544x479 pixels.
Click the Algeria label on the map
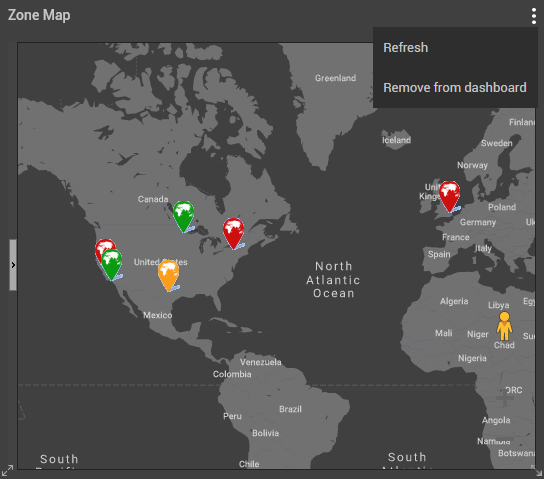click(454, 301)
